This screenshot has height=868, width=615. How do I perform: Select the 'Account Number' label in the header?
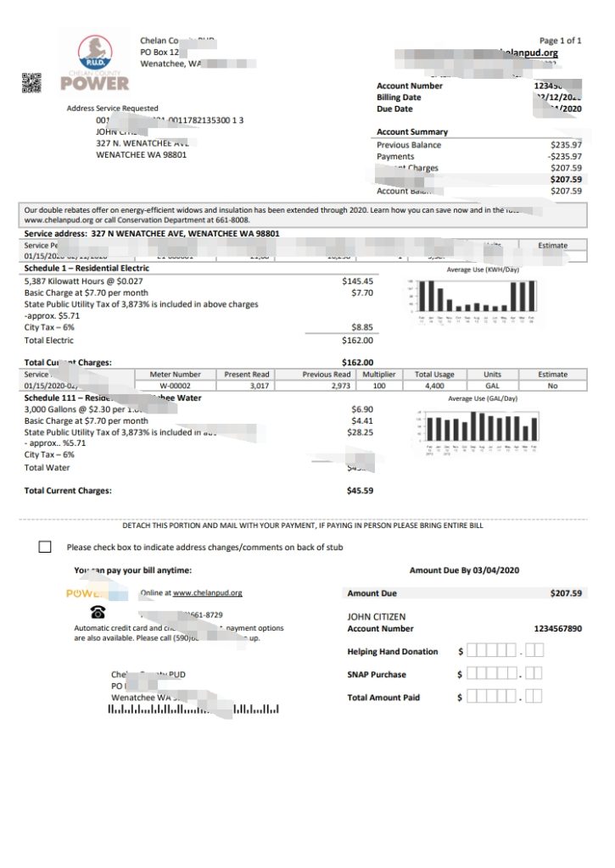tap(410, 86)
